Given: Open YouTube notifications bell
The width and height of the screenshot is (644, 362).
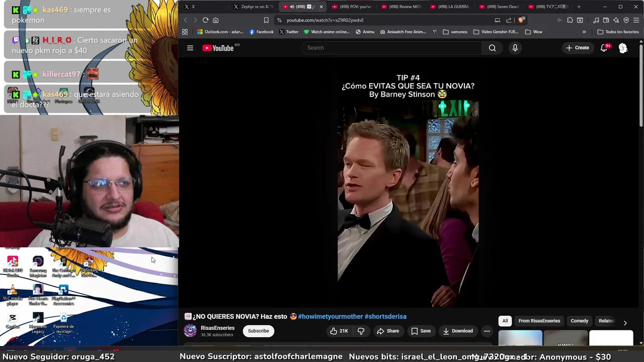Looking at the screenshot, I should [x=604, y=48].
